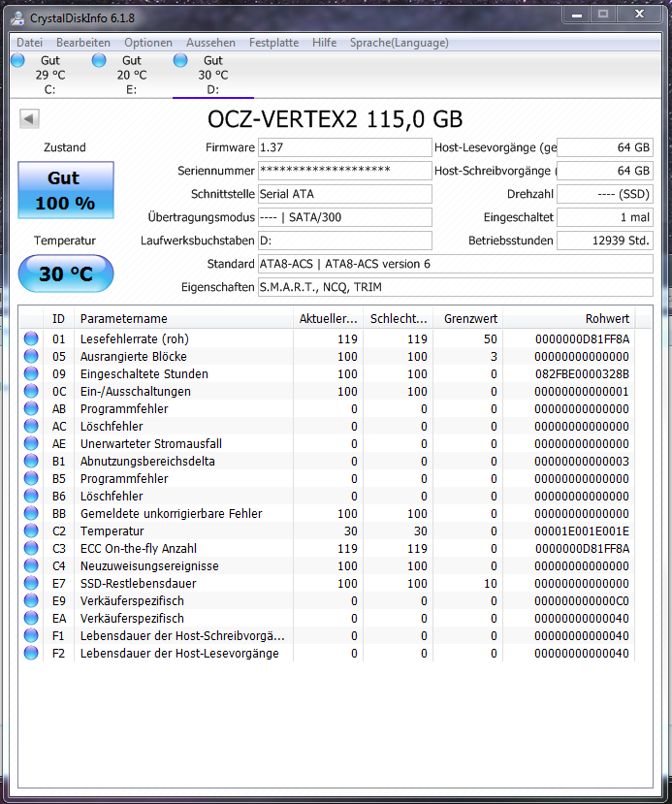Click the Laufwerksbuchstaben field D:
Screen dimensions: 672x804
tap(344, 241)
